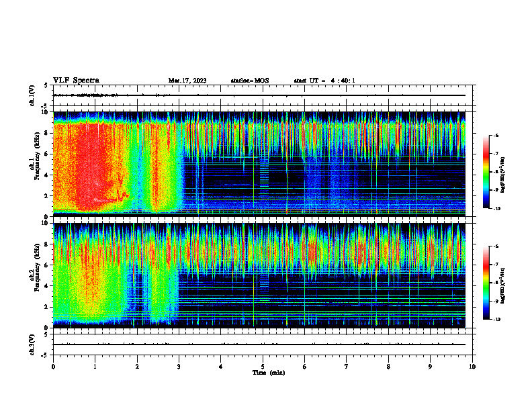Select the ch.1 colorbar log(PSD) unit label
Image resolution: width=532 pixels, height=411 pixels.
[504, 175]
